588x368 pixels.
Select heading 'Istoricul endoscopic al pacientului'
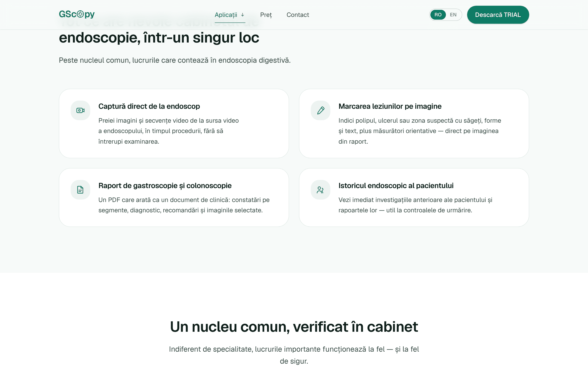click(x=396, y=186)
